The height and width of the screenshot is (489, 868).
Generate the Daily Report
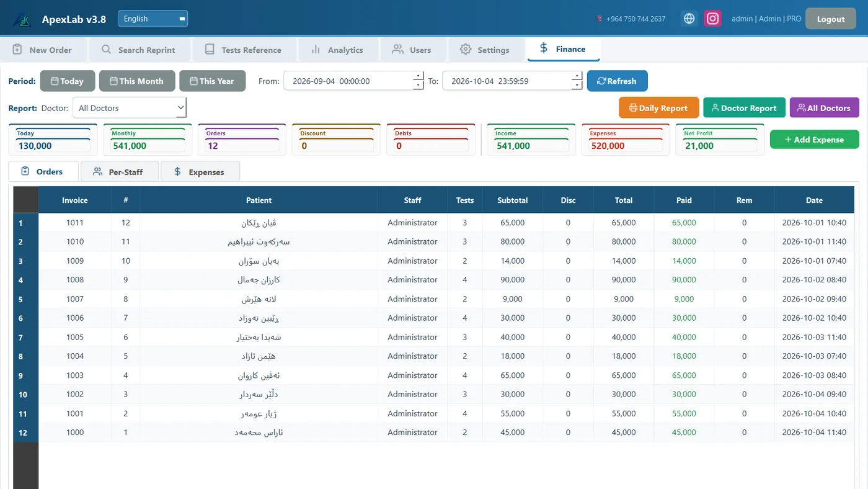click(x=659, y=108)
